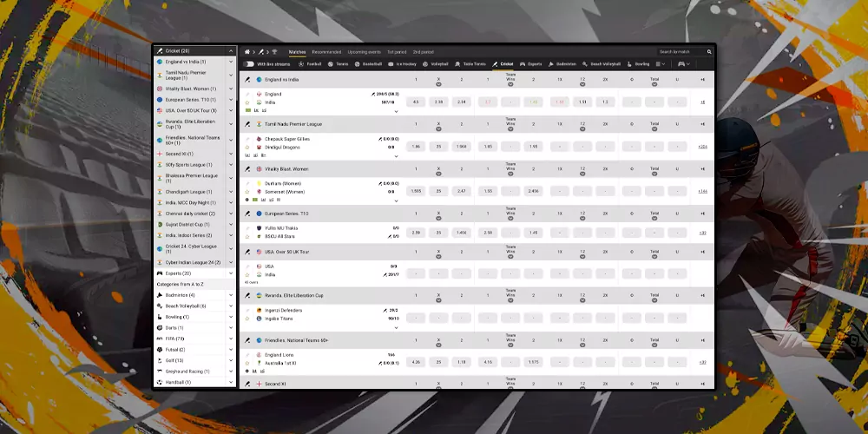
Task: Open the Greyhound Racing sidebar category
Action: pos(194,372)
